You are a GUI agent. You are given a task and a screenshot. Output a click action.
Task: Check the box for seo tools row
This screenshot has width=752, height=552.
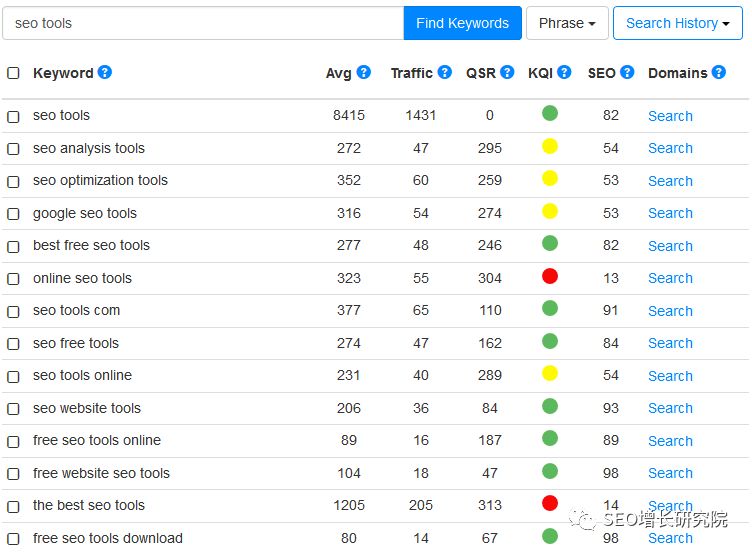(13, 117)
